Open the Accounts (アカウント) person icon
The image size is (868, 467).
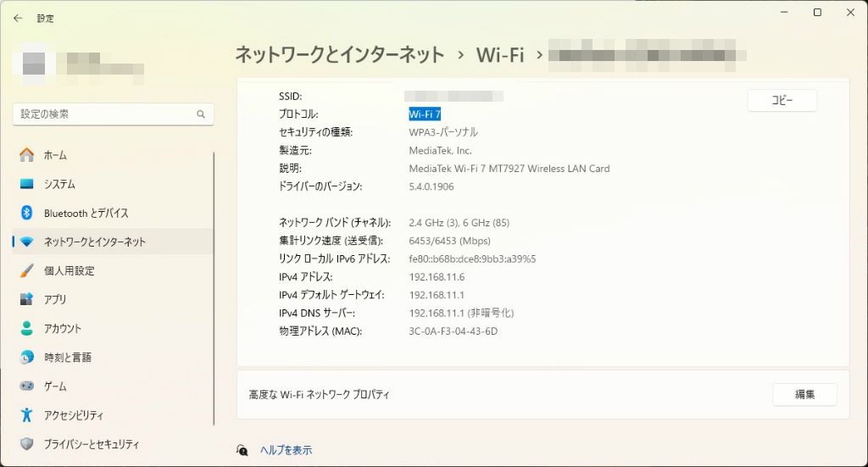pyautogui.click(x=26, y=328)
